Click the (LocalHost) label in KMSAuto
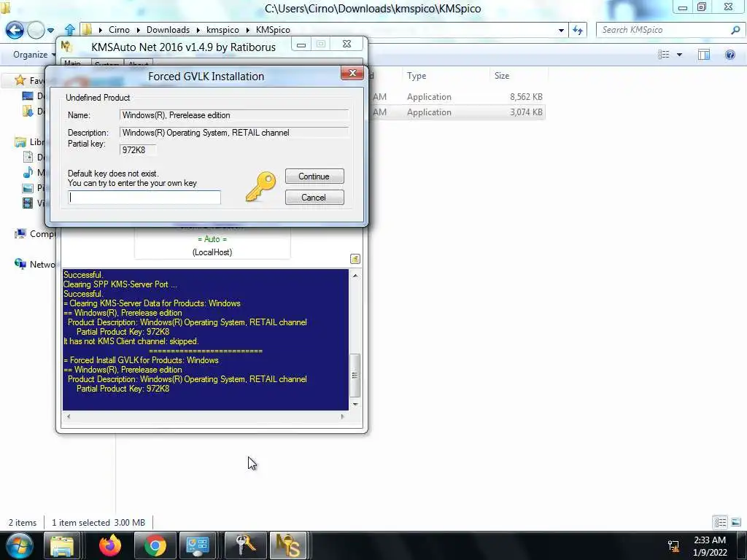 [212, 252]
